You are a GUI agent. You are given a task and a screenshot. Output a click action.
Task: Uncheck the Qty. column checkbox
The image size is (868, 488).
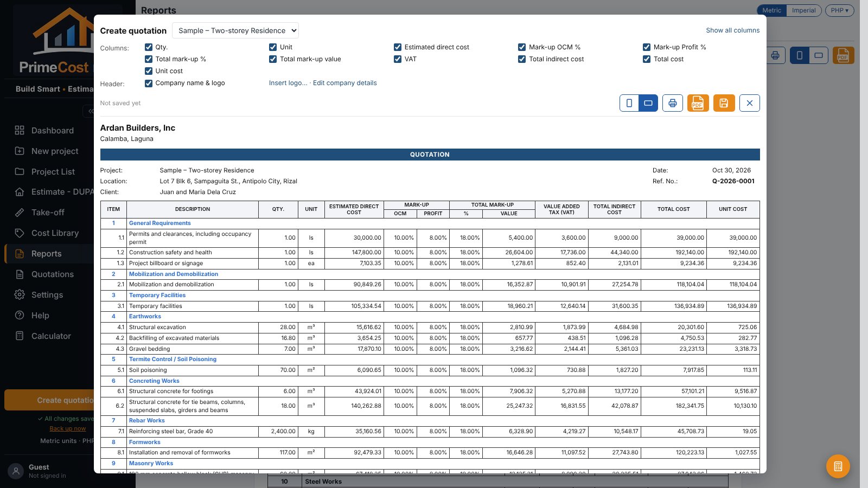[149, 47]
